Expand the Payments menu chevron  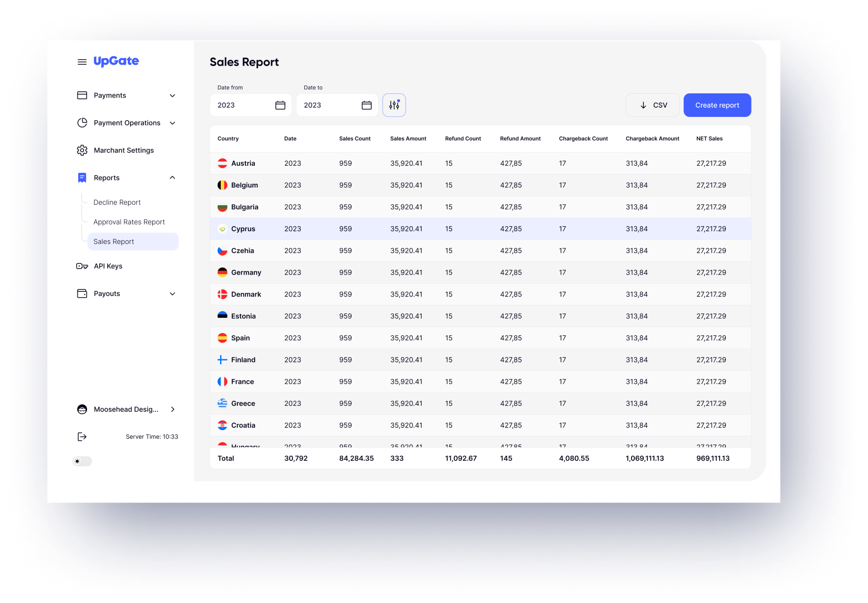(172, 95)
